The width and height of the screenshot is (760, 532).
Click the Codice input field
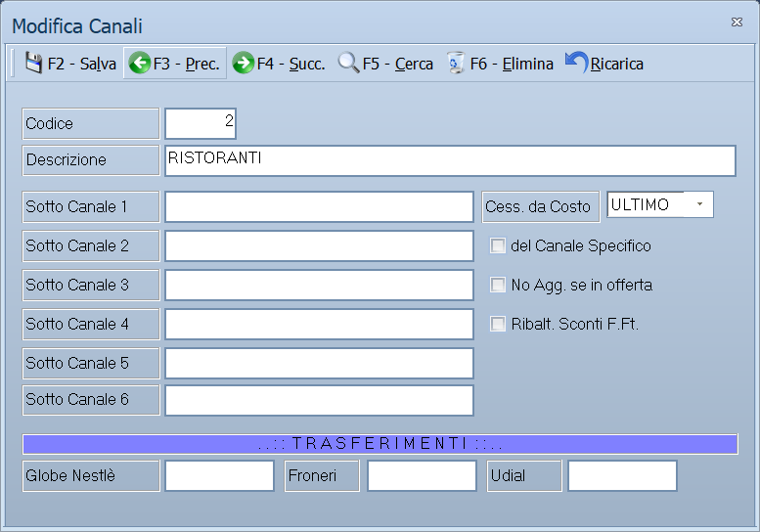coord(201,123)
